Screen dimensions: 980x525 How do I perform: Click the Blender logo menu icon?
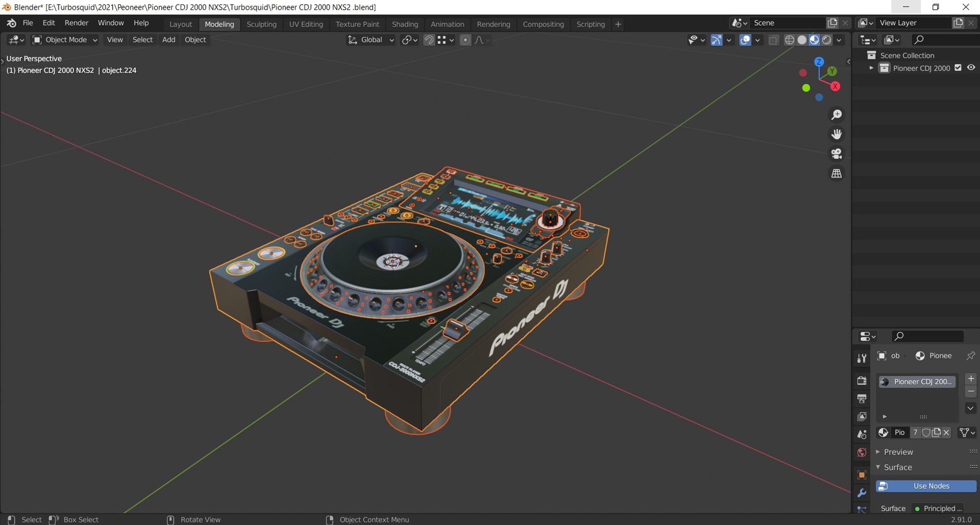coord(11,23)
